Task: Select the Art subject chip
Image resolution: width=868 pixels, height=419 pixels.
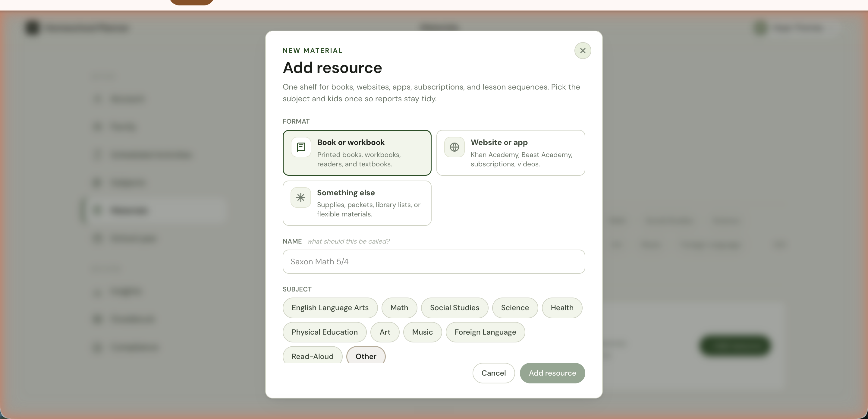Action: pyautogui.click(x=385, y=332)
